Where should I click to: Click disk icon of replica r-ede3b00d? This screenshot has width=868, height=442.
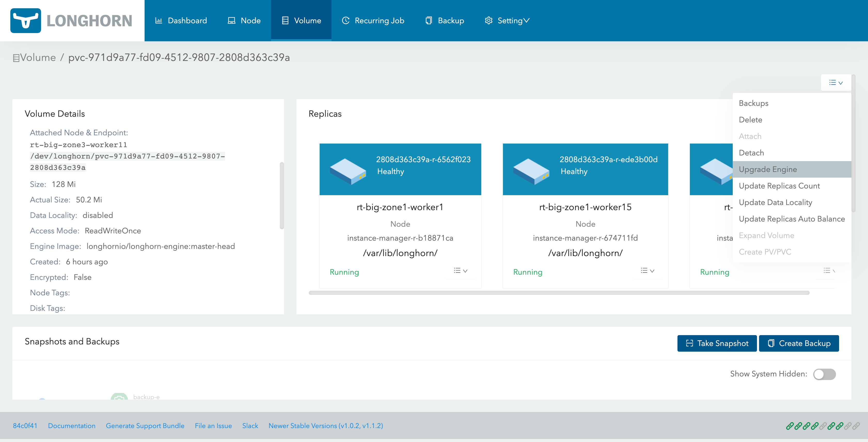pyautogui.click(x=531, y=171)
